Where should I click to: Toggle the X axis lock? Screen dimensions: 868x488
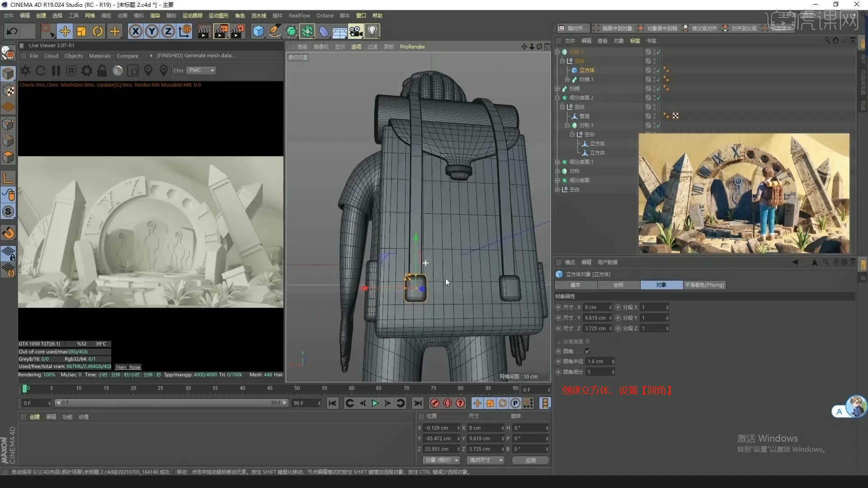[135, 31]
